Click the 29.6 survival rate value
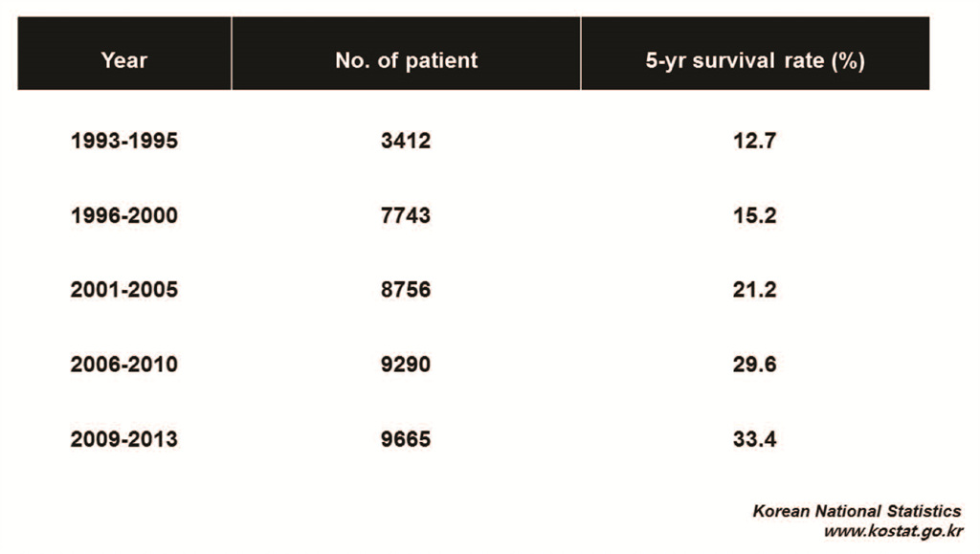This screenshot has height=554, width=980. [755, 365]
